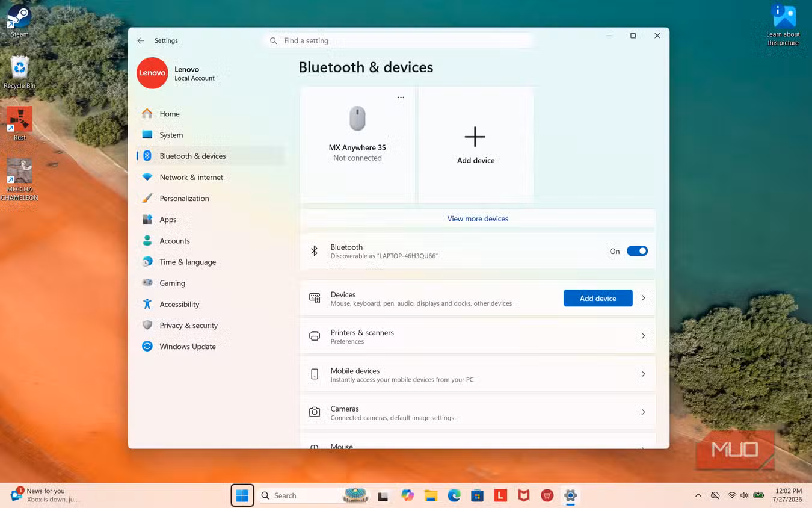812x508 pixels.
Task: Open MX Anywhere 3S three-dot options
Action: click(401, 98)
